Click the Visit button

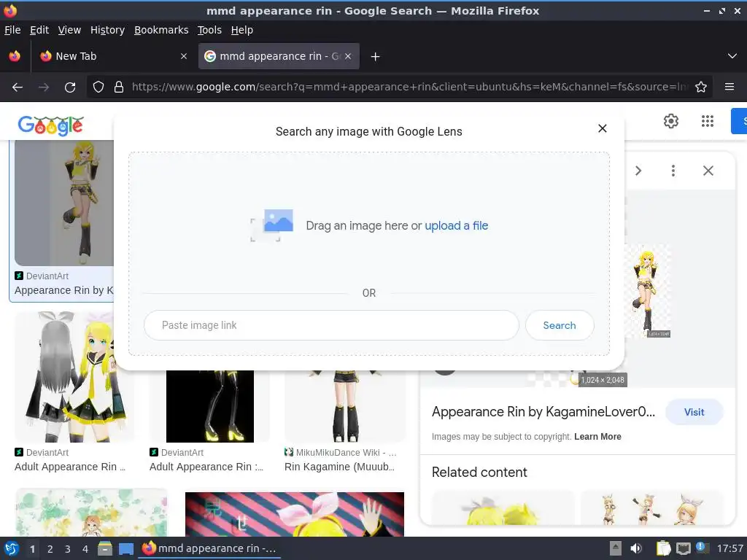694,412
